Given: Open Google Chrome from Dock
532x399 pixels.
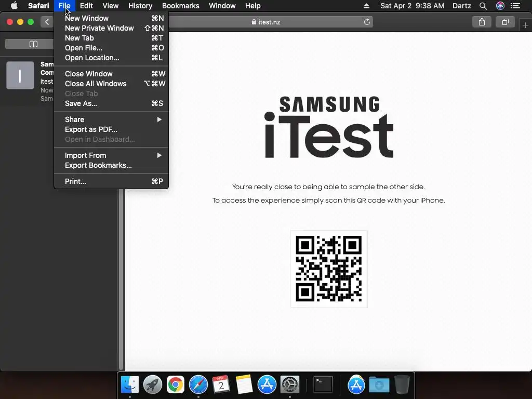Looking at the screenshot, I should tap(176, 385).
